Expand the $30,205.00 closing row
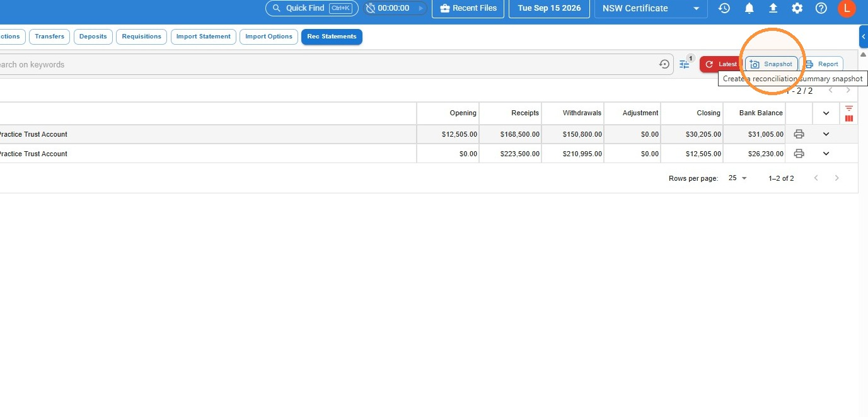868x417 pixels. [x=826, y=134]
